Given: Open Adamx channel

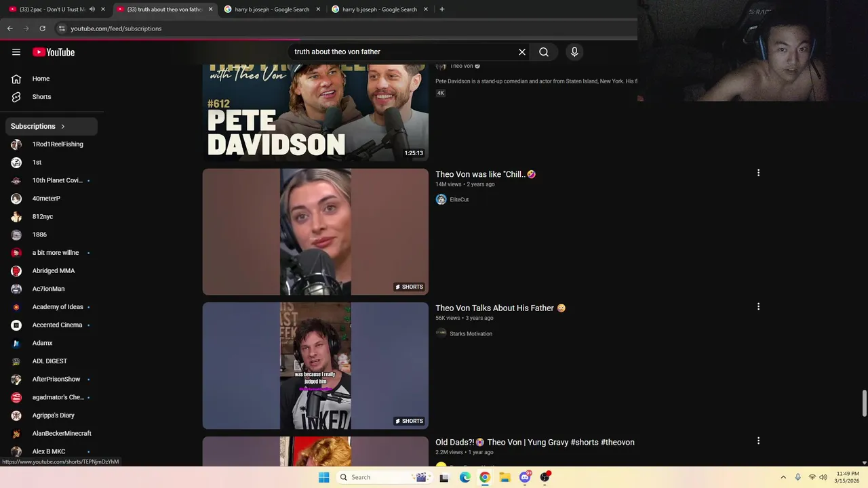Looking at the screenshot, I should pos(52,343).
